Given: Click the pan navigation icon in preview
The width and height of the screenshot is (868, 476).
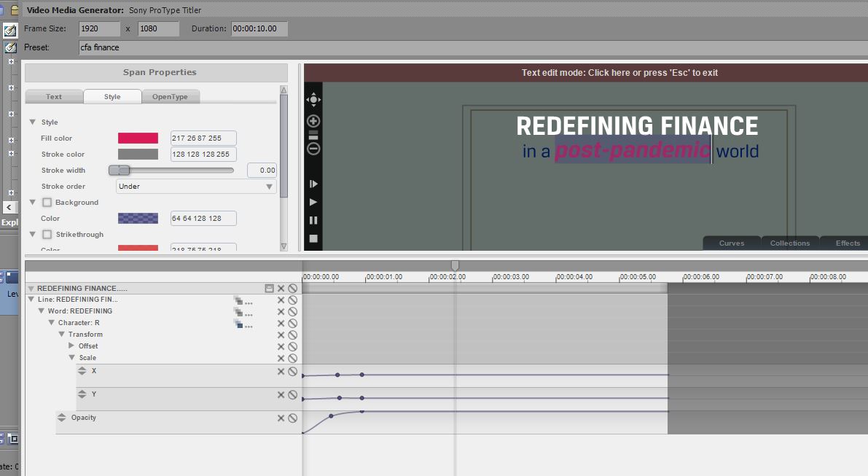Looking at the screenshot, I should (x=313, y=99).
